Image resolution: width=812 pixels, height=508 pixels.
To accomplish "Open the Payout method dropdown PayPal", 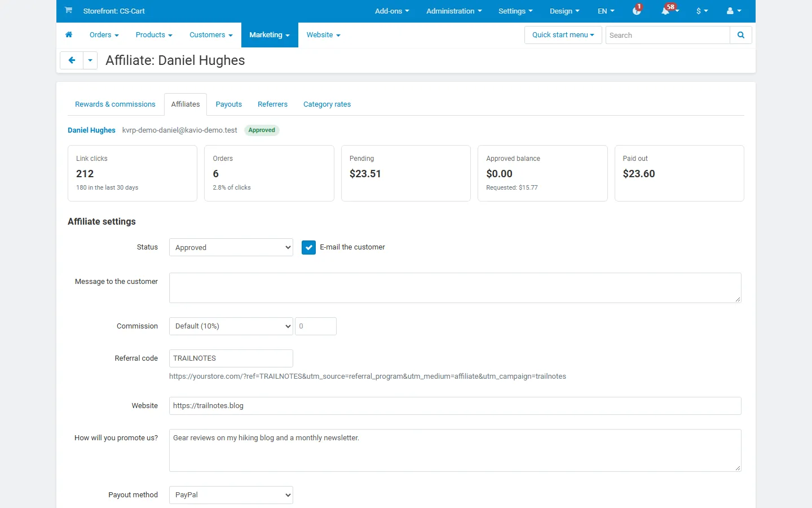I will pyautogui.click(x=231, y=495).
